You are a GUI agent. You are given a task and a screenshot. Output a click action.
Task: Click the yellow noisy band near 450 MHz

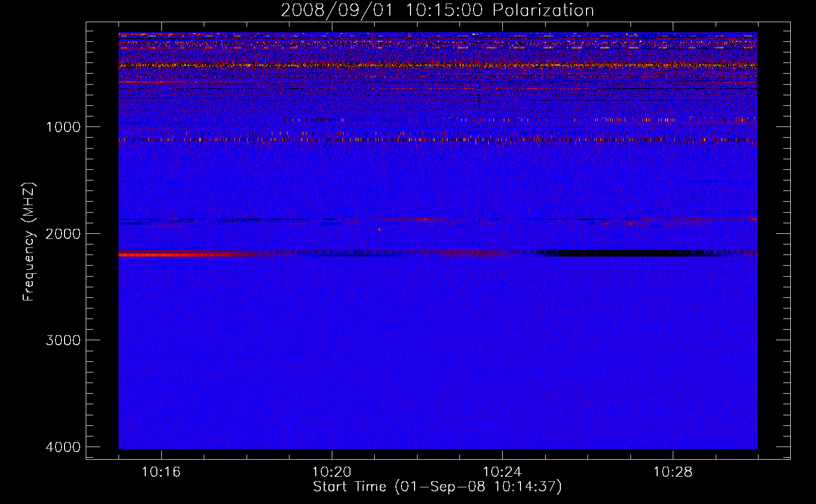pos(438,66)
